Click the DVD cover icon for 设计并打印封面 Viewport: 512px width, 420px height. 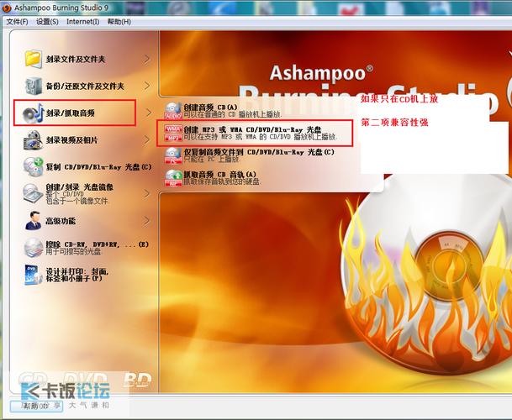tap(34, 275)
